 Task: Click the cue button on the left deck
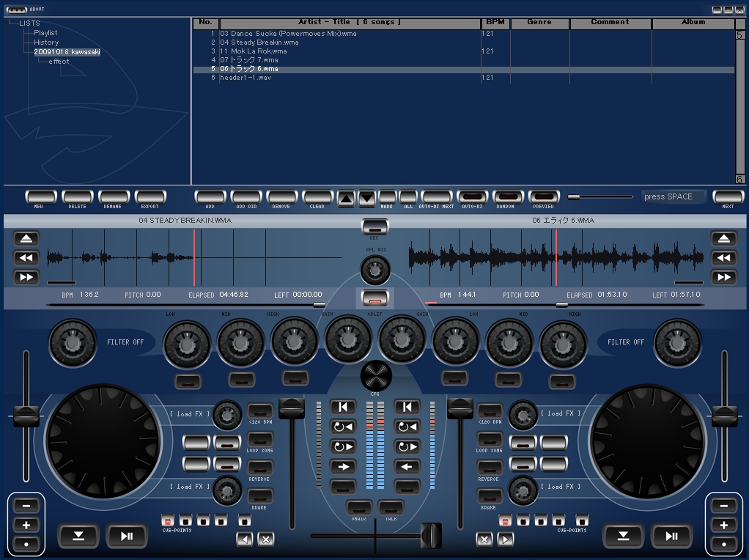(78, 536)
